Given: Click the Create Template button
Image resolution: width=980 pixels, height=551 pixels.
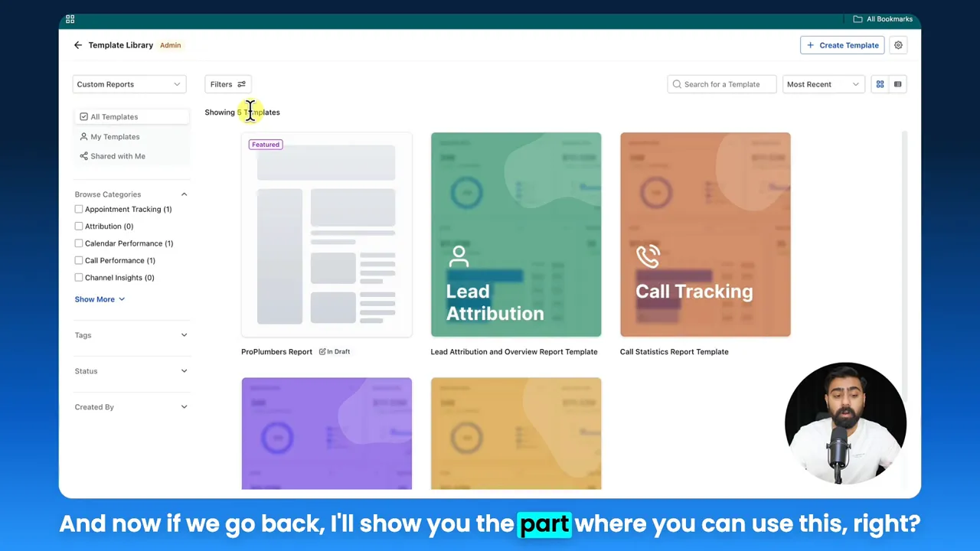Looking at the screenshot, I should click(x=842, y=45).
